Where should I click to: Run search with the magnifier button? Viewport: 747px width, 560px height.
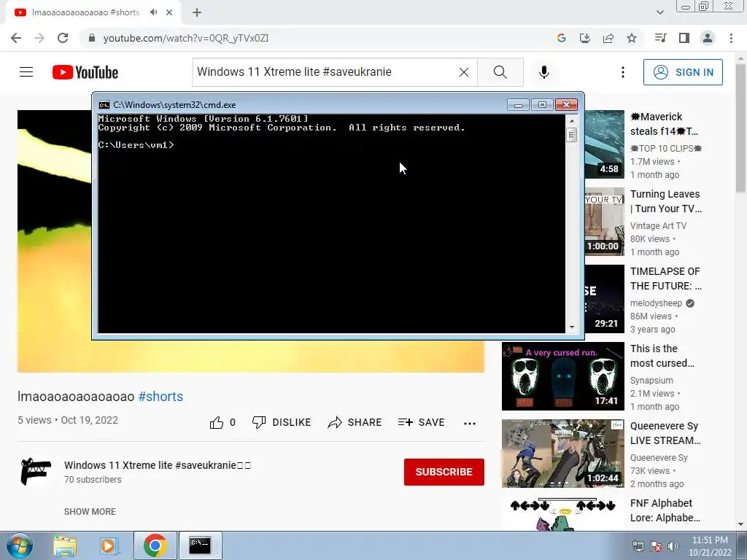click(500, 72)
